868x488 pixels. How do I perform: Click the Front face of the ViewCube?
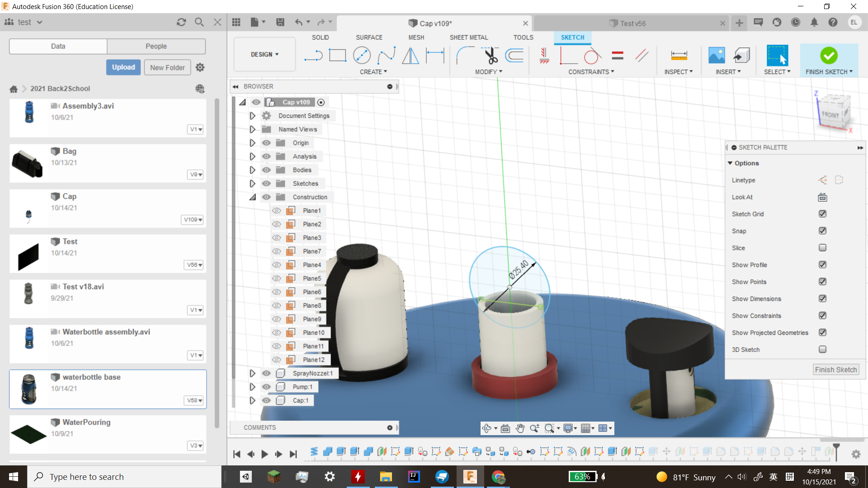pyautogui.click(x=832, y=114)
